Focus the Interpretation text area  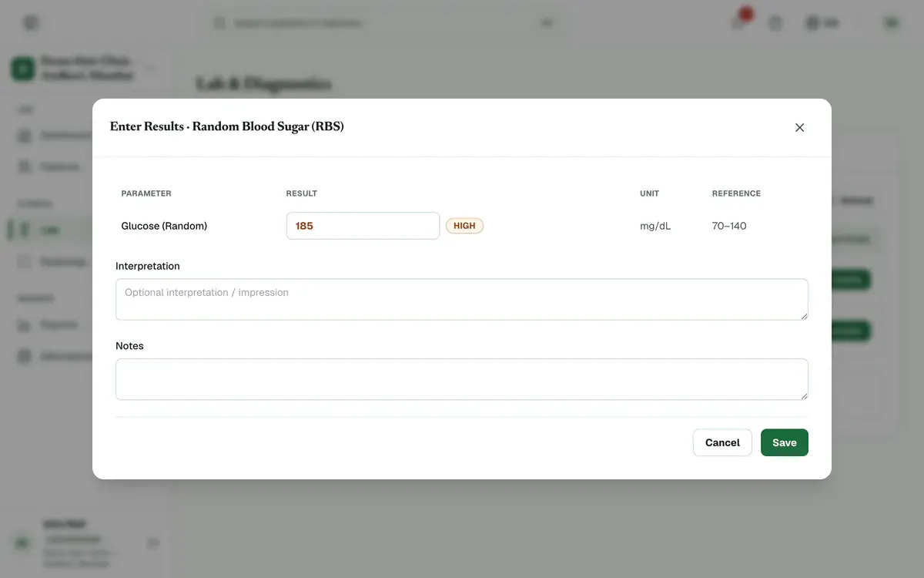click(x=462, y=299)
